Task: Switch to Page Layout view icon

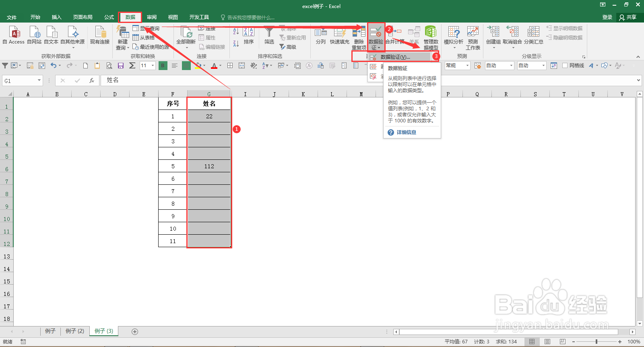Action: tap(547, 342)
